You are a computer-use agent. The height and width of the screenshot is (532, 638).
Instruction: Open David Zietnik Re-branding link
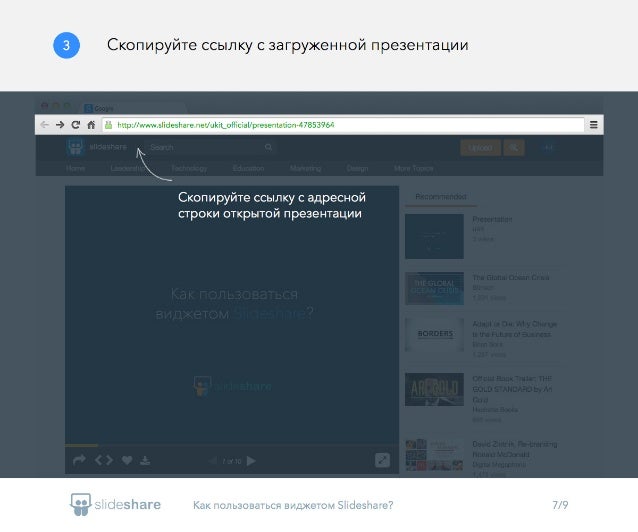point(514,449)
